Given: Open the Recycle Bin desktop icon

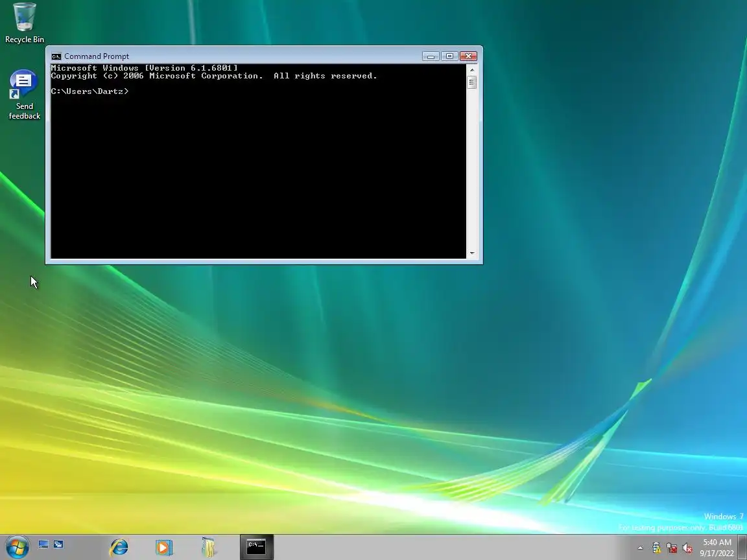Looking at the screenshot, I should (x=24, y=23).
